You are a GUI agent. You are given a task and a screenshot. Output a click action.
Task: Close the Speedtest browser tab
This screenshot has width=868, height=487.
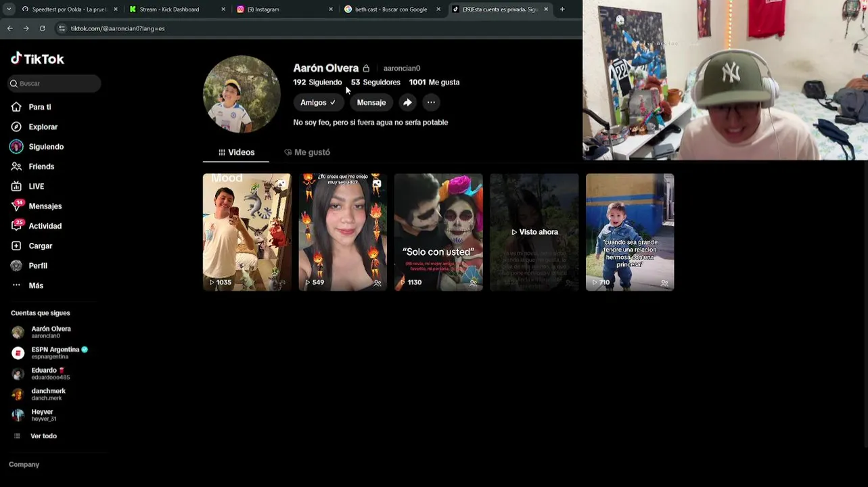click(116, 9)
